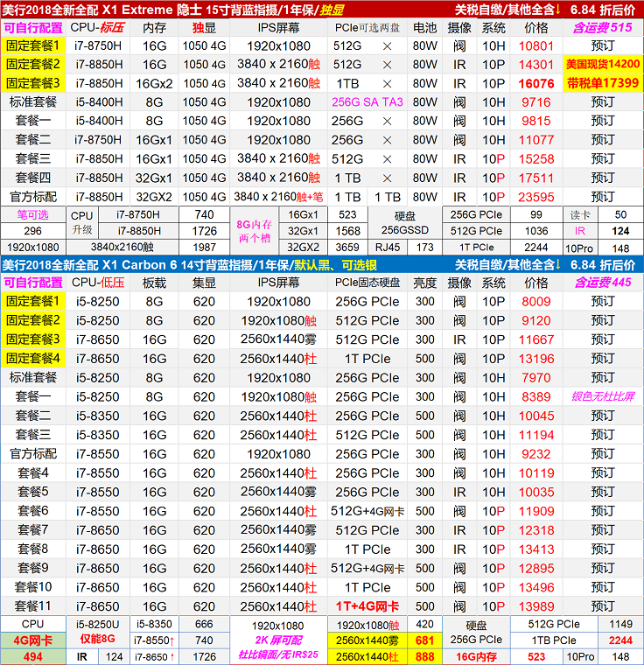This screenshot has height=665, width=644.
Task: Click the X1 Carbon 6 title header row
Action: pos(321,264)
